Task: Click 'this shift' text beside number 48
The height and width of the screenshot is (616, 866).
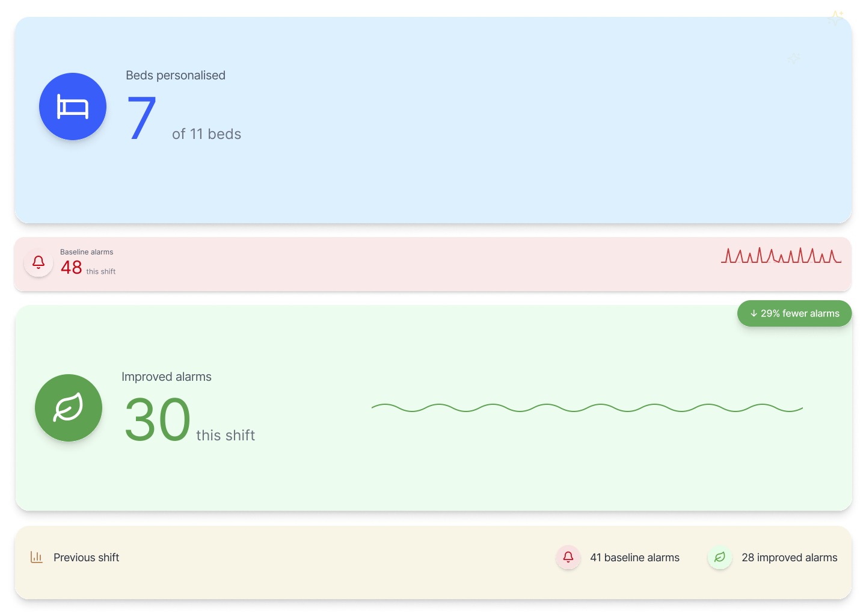Action: click(x=101, y=272)
